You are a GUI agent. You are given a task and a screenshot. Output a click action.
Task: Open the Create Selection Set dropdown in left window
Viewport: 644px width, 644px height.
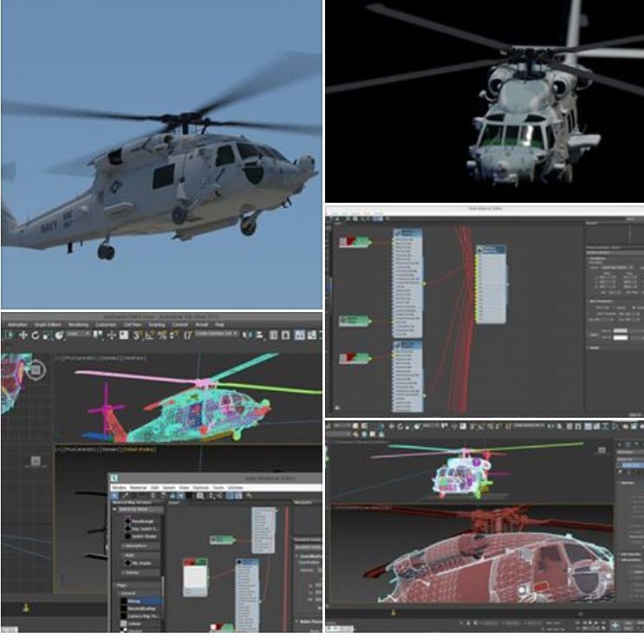[217, 334]
